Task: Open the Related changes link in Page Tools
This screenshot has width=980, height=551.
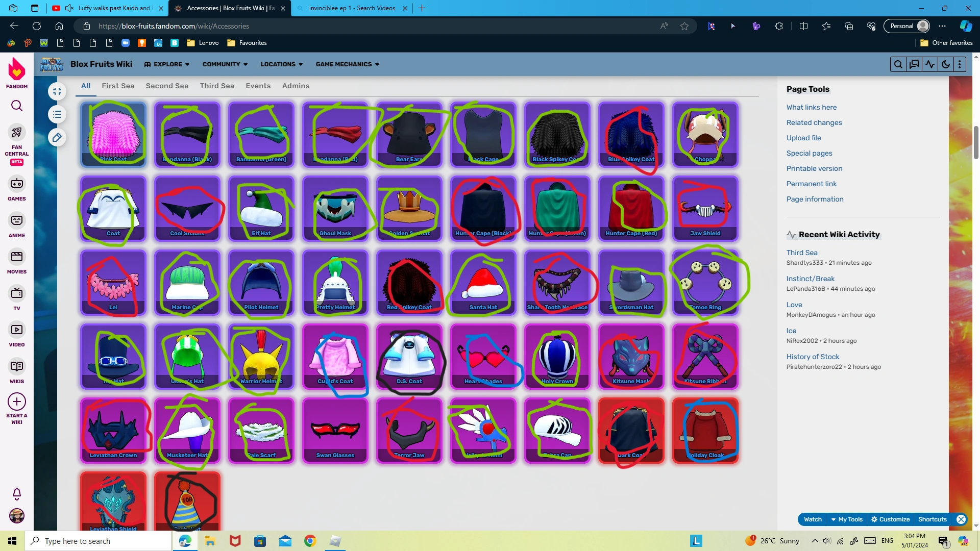Action: [x=814, y=122]
